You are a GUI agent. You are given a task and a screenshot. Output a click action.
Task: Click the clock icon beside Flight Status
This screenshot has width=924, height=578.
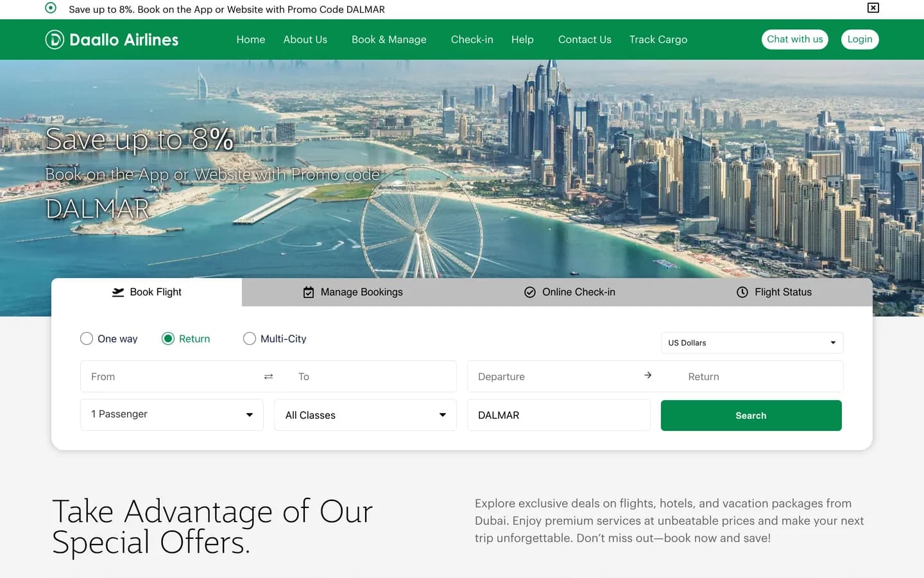coord(742,292)
